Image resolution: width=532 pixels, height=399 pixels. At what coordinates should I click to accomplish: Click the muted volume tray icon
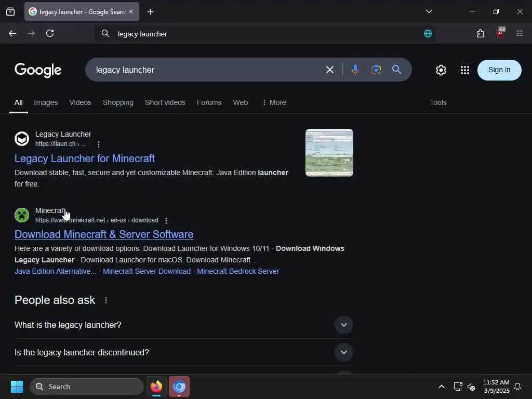click(x=471, y=387)
